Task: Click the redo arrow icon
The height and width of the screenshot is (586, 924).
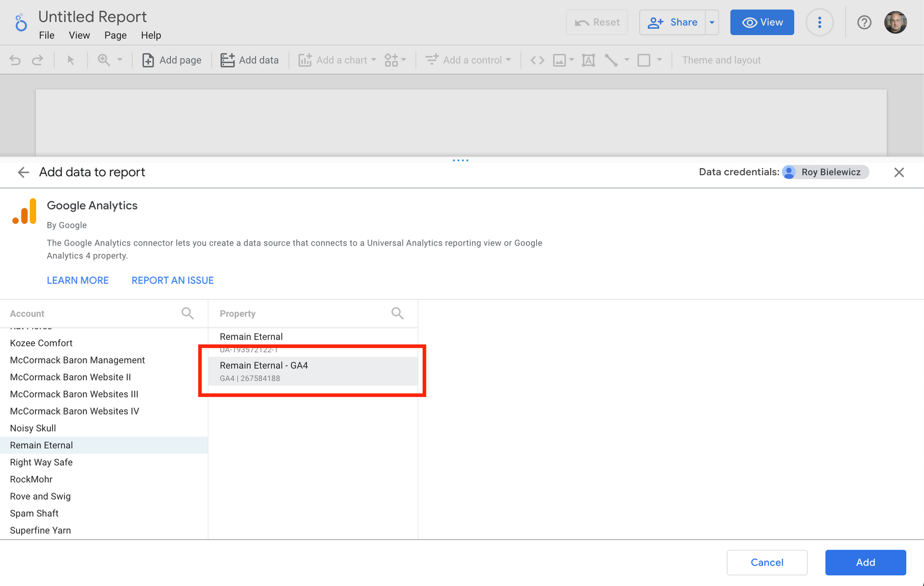Action: pyautogui.click(x=38, y=60)
